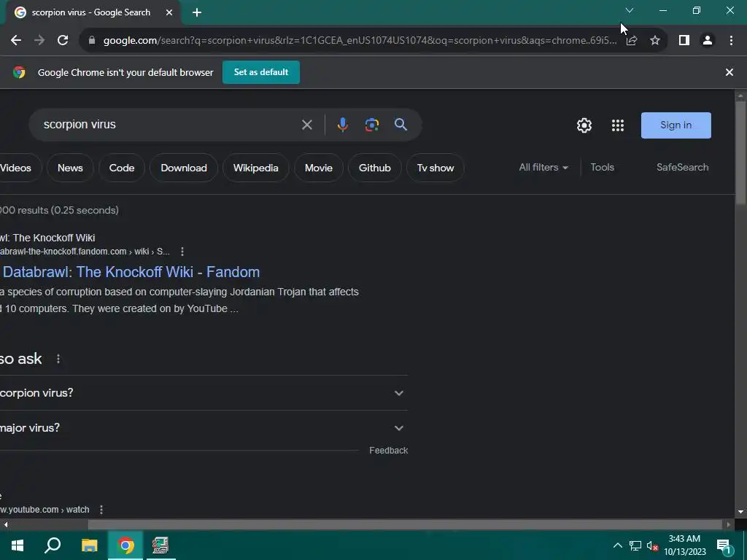Show hidden system tray icons
747x560 pixels.
click(617, 545)
